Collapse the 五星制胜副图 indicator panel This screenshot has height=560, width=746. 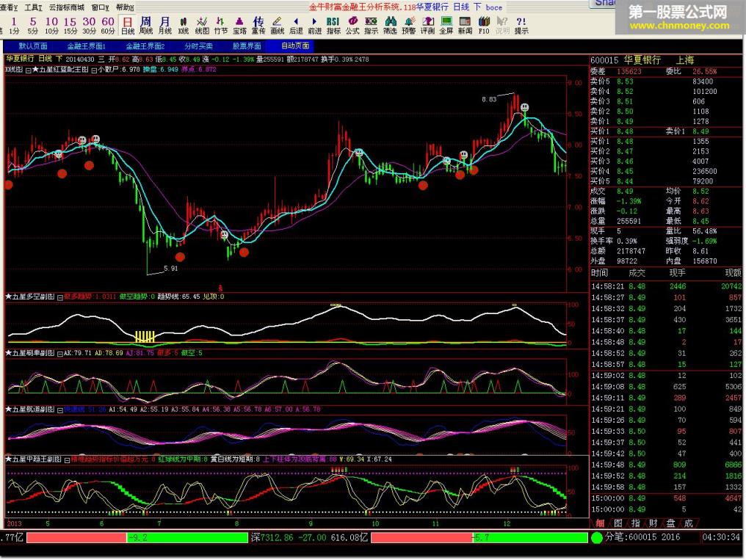(x=60, y=354)
